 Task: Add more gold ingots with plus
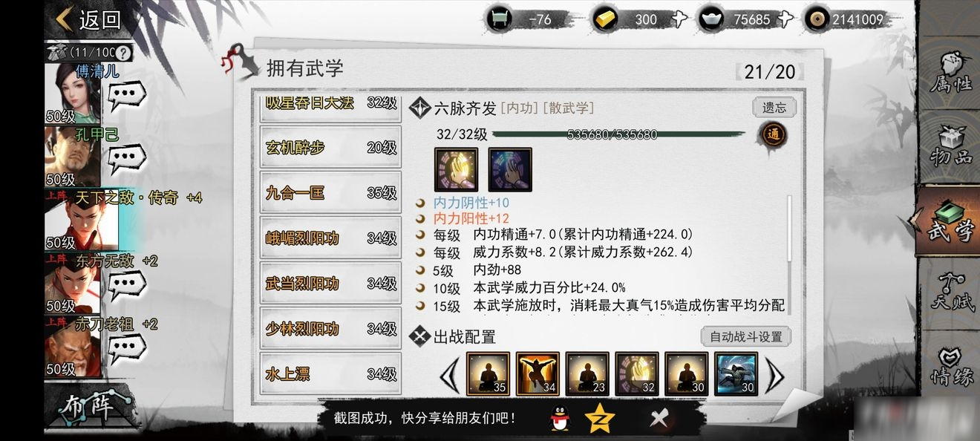coord(678,19)
